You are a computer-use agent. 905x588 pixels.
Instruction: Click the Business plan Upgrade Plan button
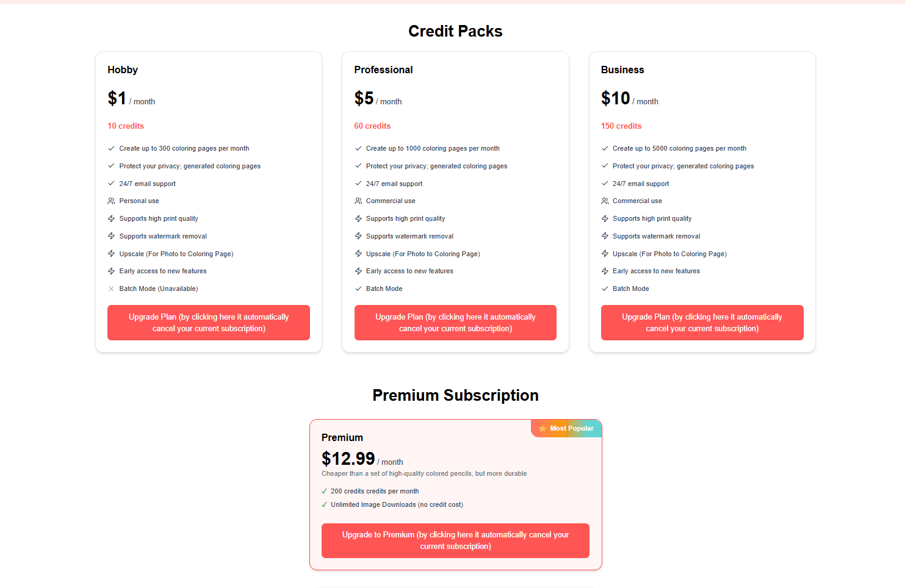tap(702, 323)
